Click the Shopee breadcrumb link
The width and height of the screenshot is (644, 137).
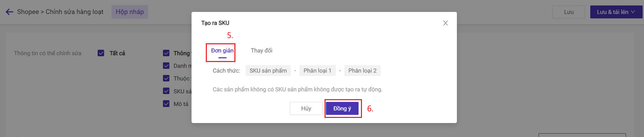click(28, 12)
